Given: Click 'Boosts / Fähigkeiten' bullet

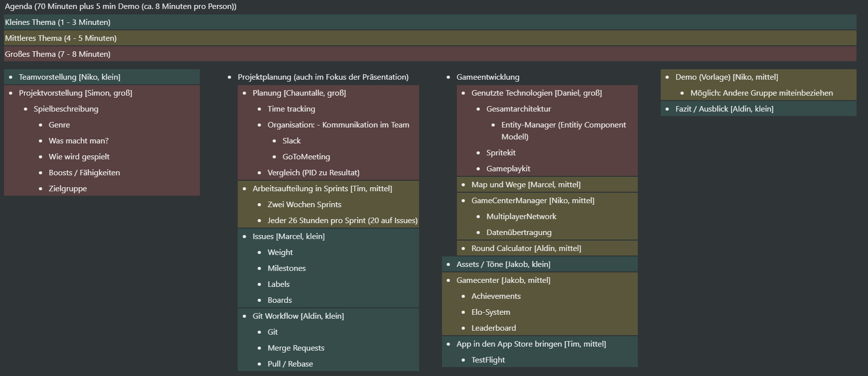Looking at the screenshot, I should tap(84, 173).
